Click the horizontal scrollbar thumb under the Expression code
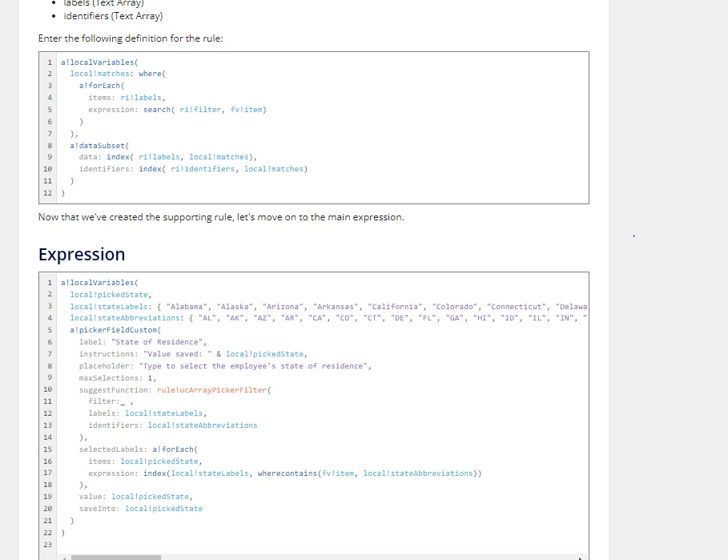Image resolution: width=728 pixels, height=560 pixels. tap(116, 558)
